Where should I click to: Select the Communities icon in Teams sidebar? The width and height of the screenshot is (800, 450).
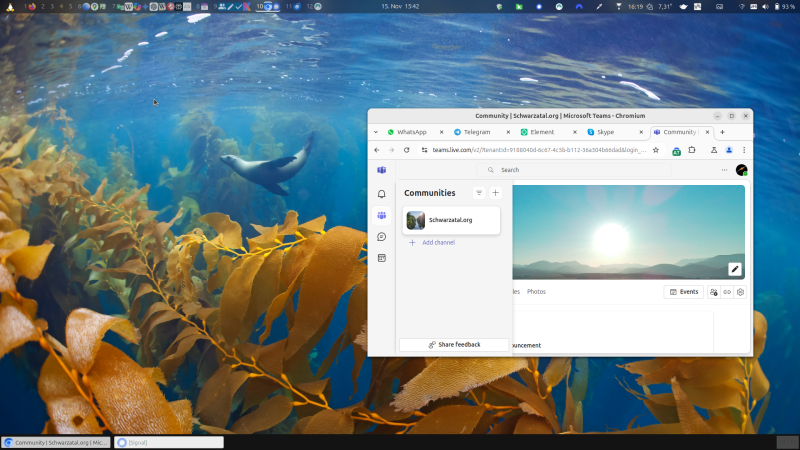(382, 215)
